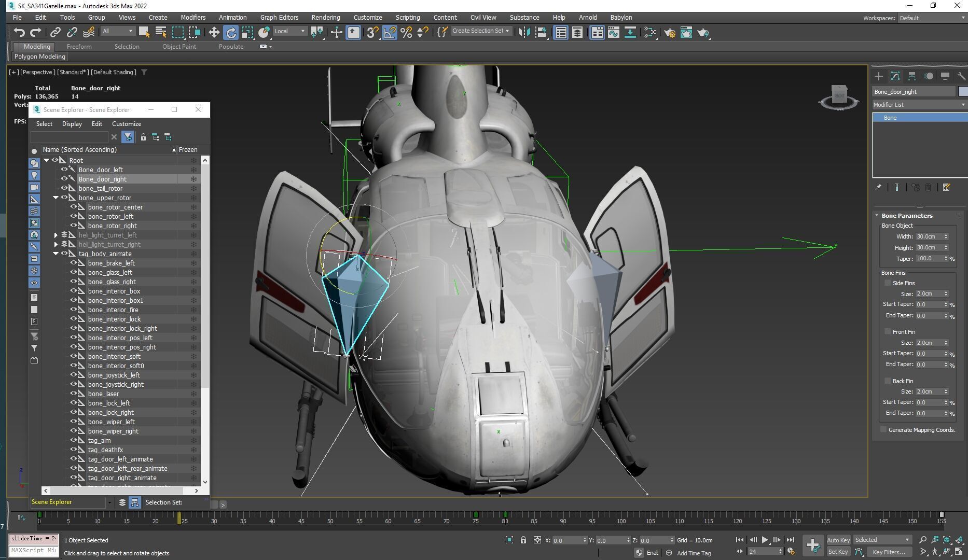Toggle the 3D Snaps button
The width and height of the screenshot is (968, 560).
coord(372,33)
